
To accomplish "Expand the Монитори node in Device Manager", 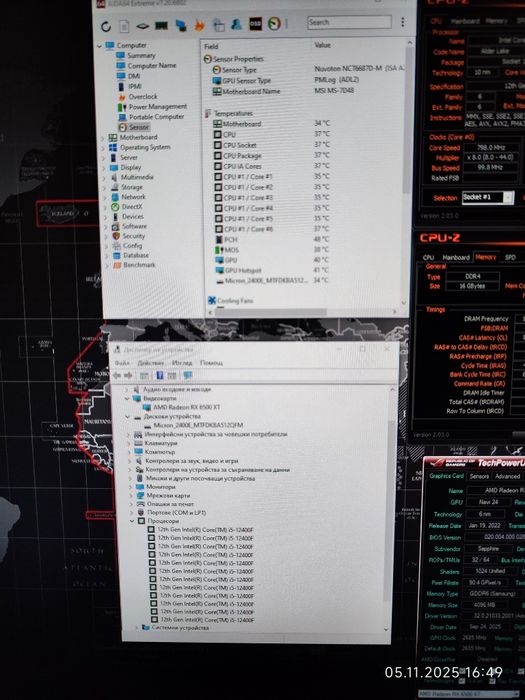I will [130, 487].
